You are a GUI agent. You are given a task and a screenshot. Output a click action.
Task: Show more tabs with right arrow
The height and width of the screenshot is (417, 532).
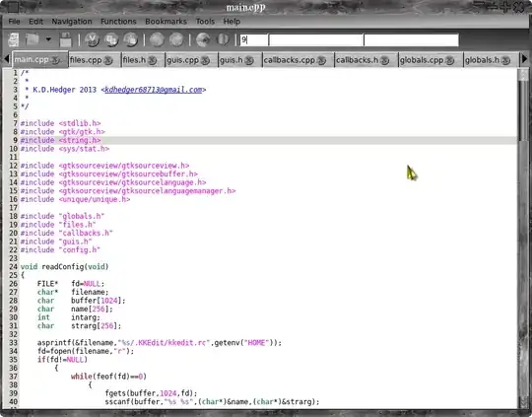[x=524, y=59]
